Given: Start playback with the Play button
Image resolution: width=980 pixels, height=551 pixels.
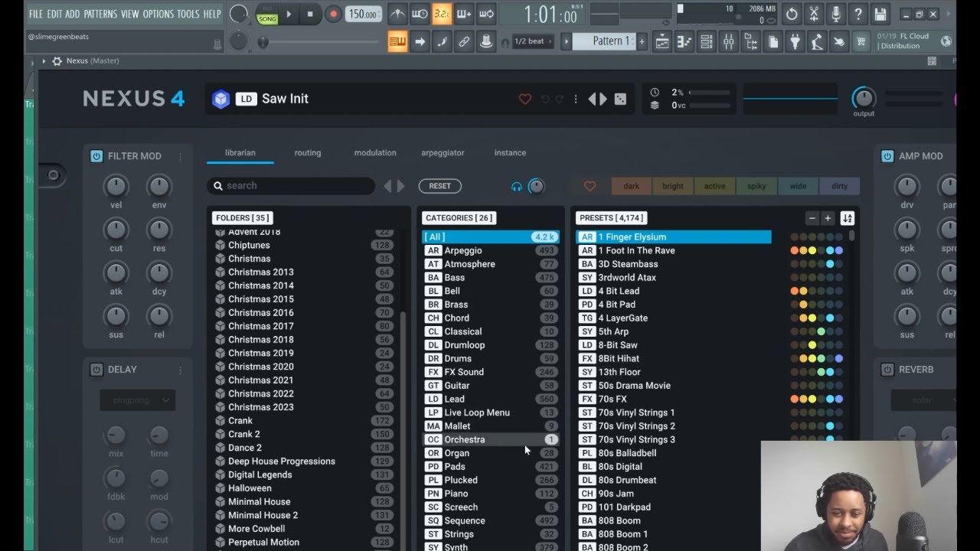Looking at the screenshot, I should click(289, 14).
